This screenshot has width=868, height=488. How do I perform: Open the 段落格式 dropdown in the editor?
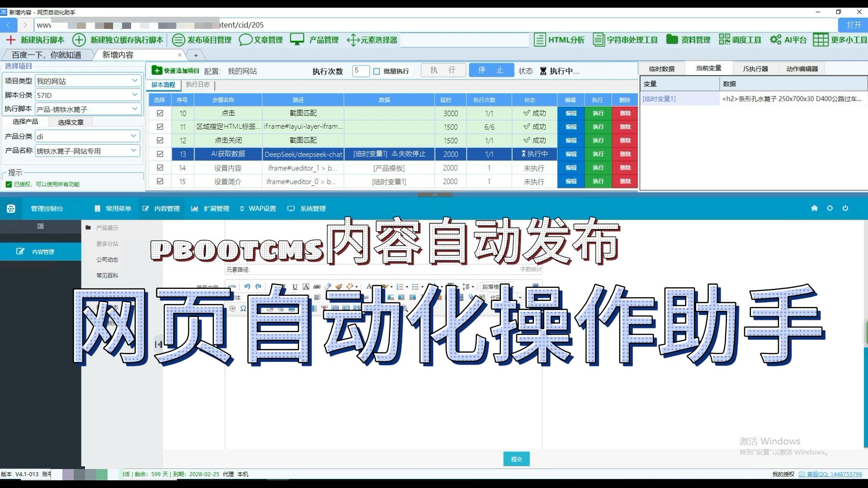(497, 286)
